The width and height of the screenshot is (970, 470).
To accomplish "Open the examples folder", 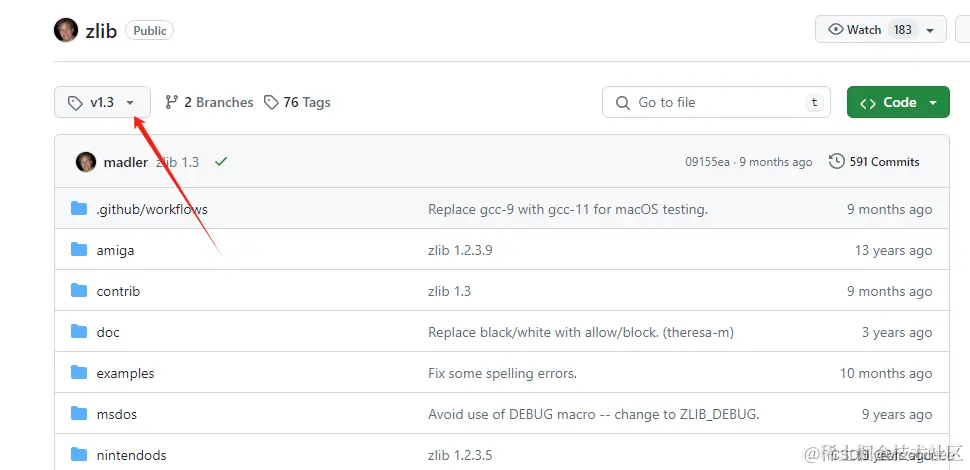I will (126, 374).
